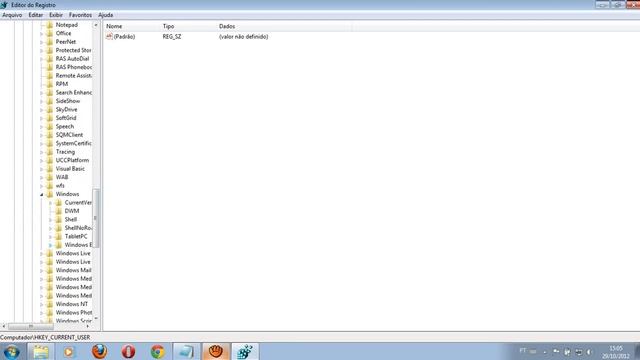640x360 pixels.
Task: Select the SQMClient key folder icon
Action: (x=50, y=135)
